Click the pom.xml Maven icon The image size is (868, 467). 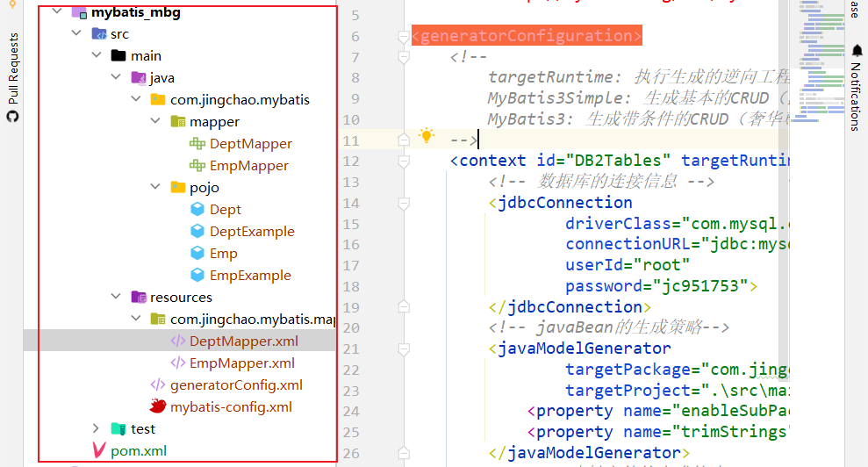pos(99,449)
